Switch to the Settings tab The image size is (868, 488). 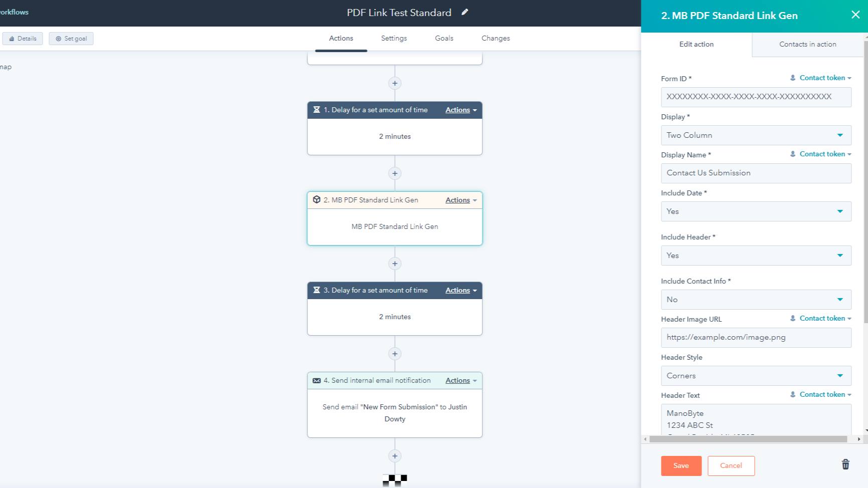394,38
